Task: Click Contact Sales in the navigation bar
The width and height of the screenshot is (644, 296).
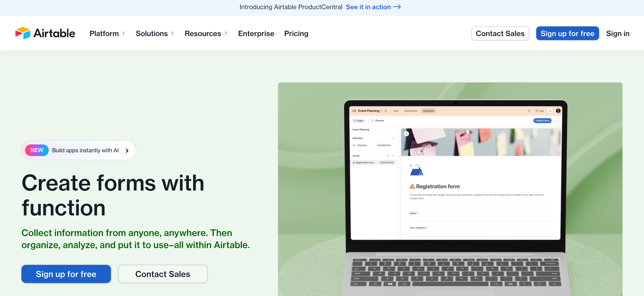Action: pyautogui.click(x=500, y=33)
